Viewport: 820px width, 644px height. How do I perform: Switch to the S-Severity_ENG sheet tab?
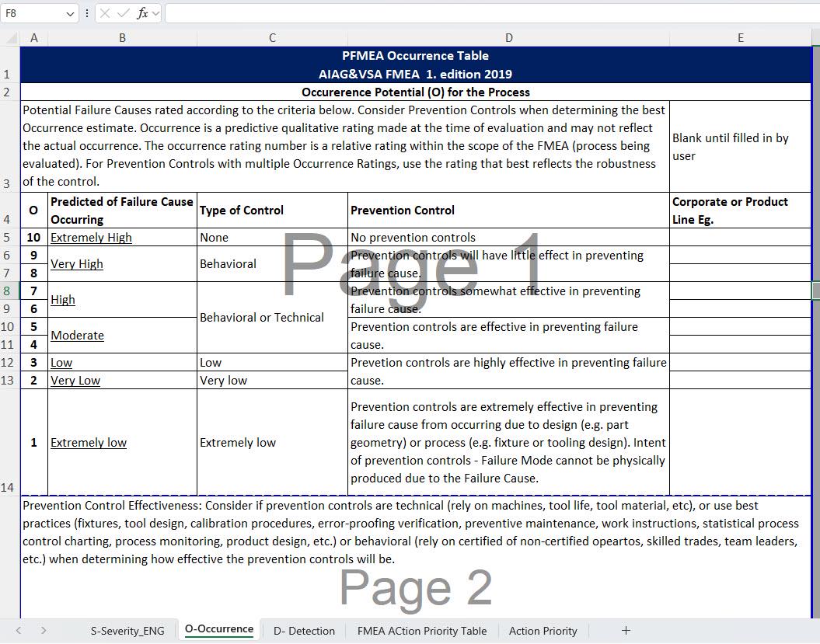(x=127, y=630)
